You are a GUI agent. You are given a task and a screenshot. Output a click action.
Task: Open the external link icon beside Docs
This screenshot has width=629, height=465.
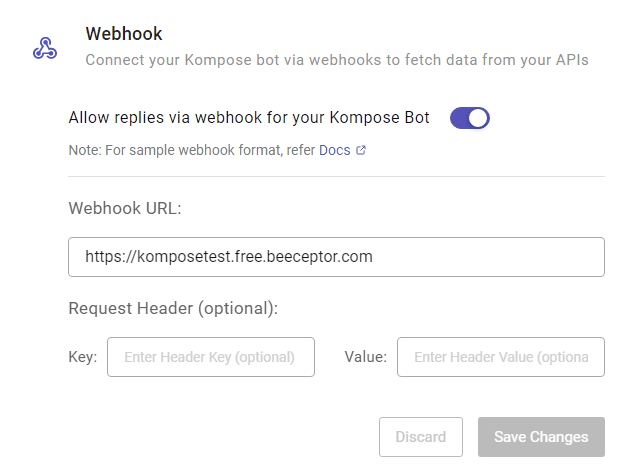361,150
